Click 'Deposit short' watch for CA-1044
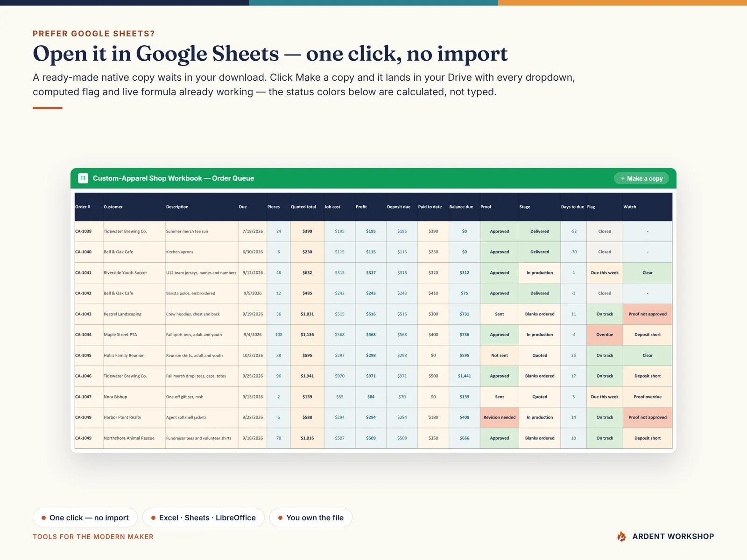The image size is (747, 560). point(648,335)
